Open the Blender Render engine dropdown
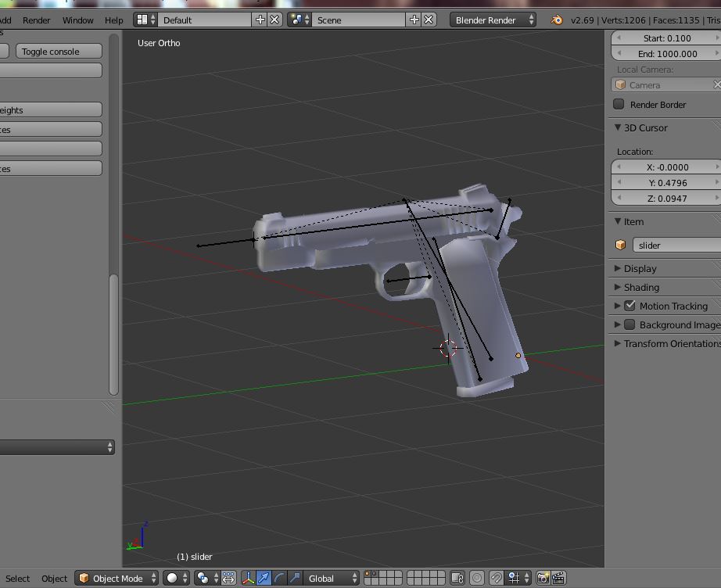The width and height of the screenshot is (721, 588). tap(493, 20)
